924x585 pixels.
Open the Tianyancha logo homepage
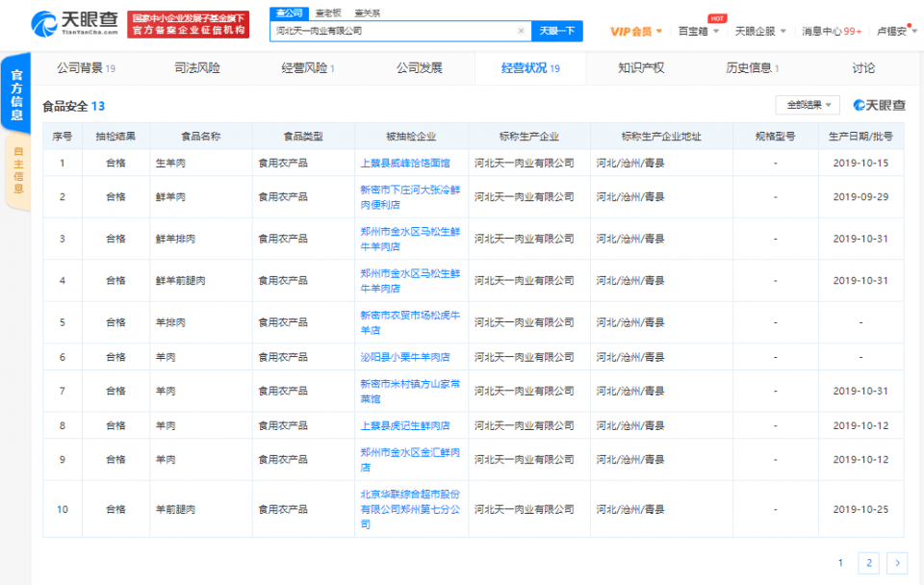tap(75, 23)
